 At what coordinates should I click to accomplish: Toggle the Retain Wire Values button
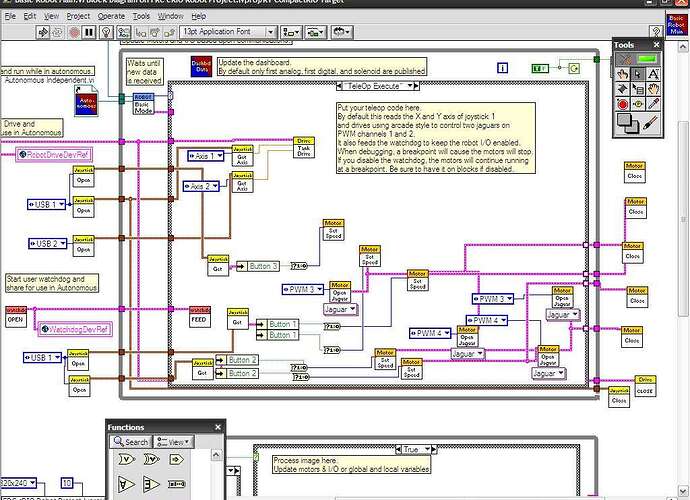point(124,32)
